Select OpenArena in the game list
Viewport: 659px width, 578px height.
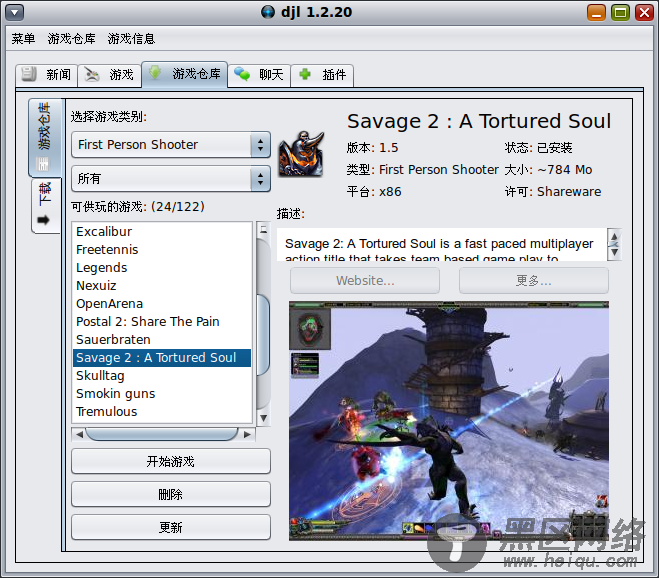pyautogui.click(x=162, y=304)
